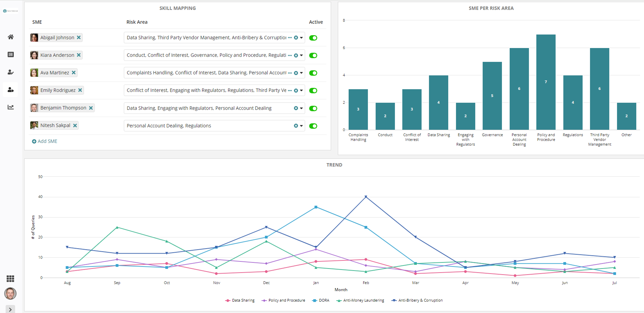Clear Emily Rodriguez's risk areas
The width and height of the screenshot is (644, 313).
point(296,91)
